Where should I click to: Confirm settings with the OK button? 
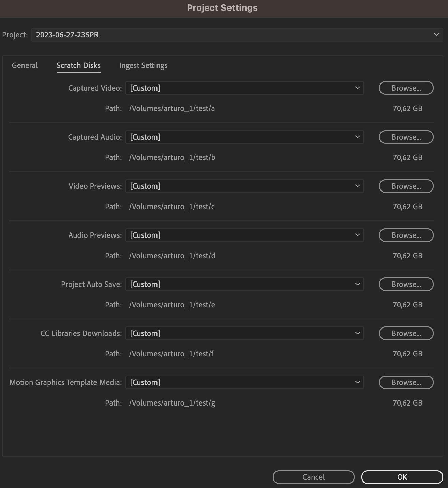click(x=402, y=477)
